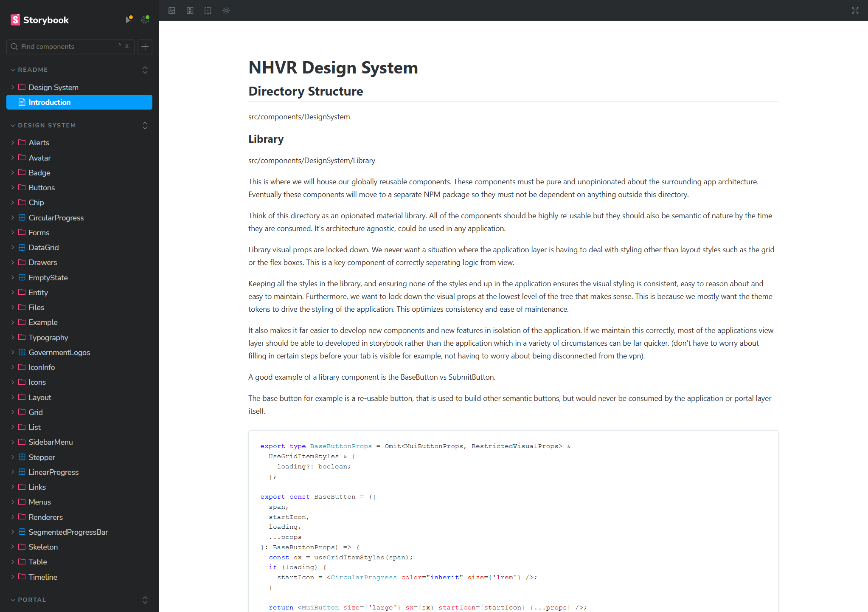Select the Introduction docs page
868x612 pixels.
50,102
